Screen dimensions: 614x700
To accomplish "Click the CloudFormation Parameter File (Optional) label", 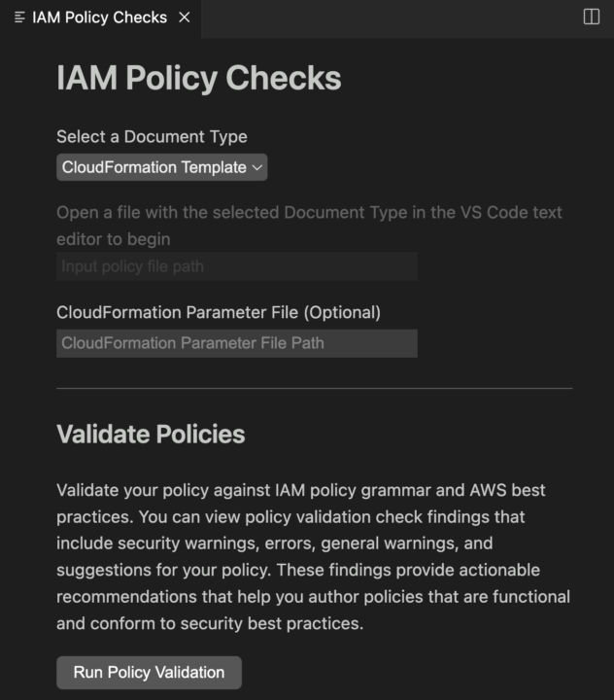I will [219, 312].
